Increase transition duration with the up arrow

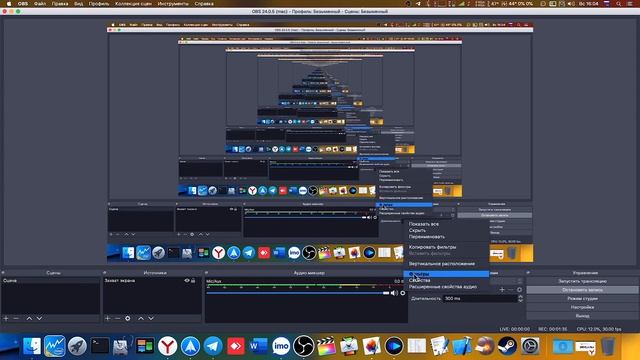click(x=520, y=297)
